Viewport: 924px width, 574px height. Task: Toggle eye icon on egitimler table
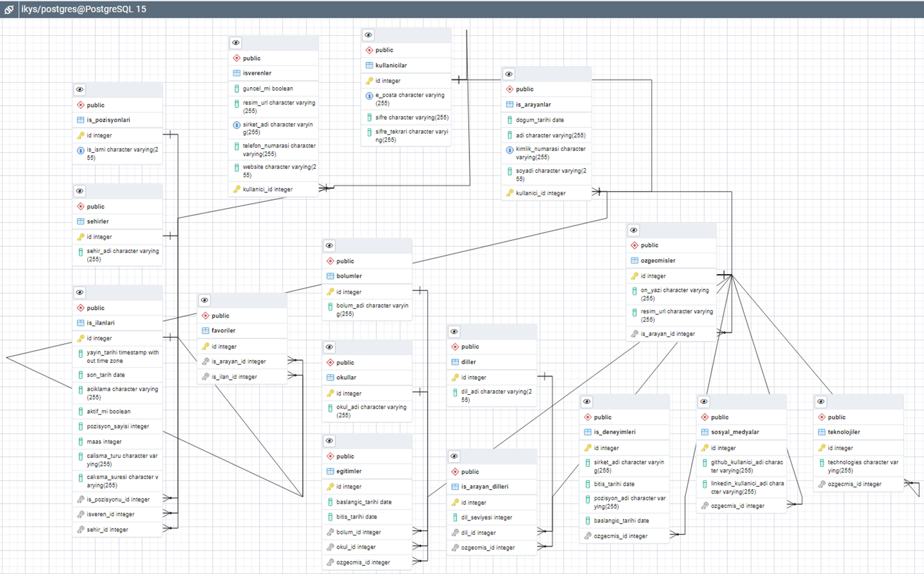pyautogui.click(x=329, y=441)
